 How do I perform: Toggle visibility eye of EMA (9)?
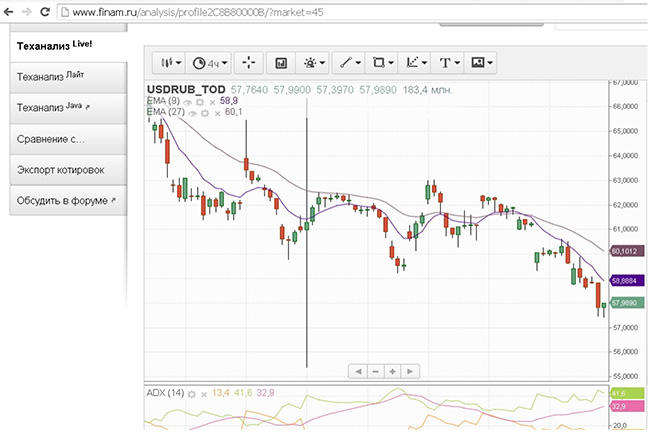click(x=189, y=102)
